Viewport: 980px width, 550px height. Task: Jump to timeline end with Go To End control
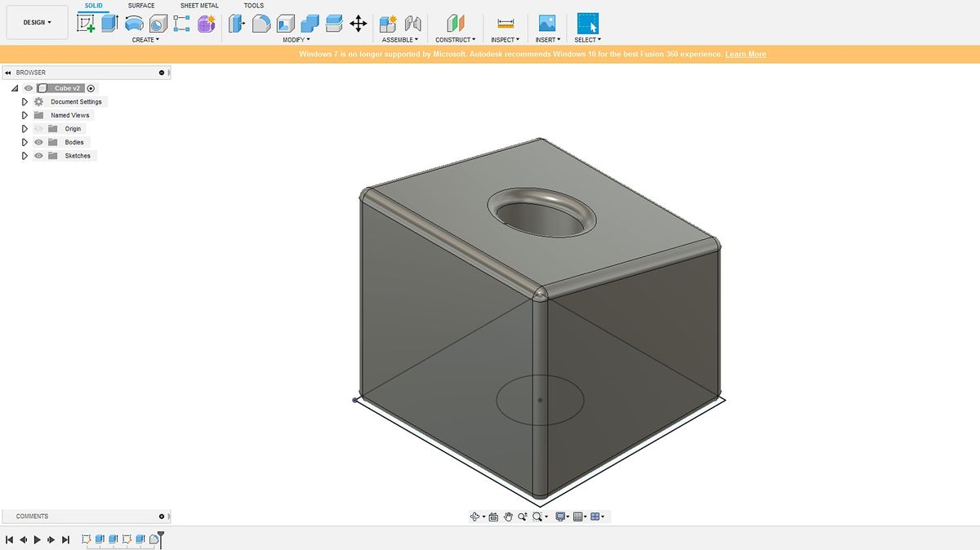[x=65, y=539]
